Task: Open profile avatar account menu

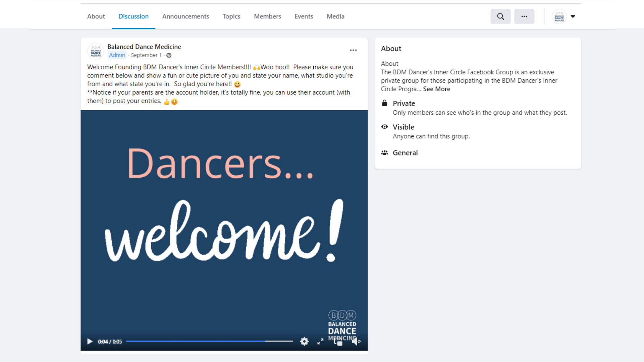Action: [559, 16]
